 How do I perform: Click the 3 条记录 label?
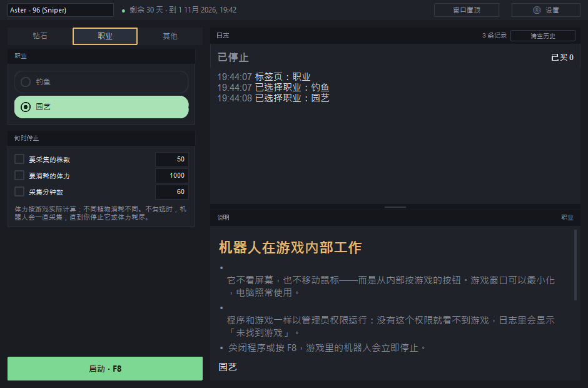pyautogui.click(x=494, y=35)
